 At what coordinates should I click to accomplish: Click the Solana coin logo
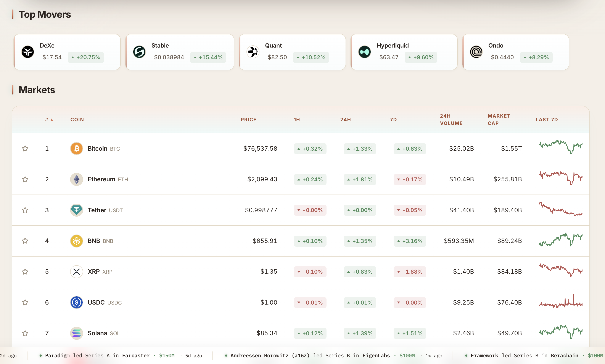pos(77,333)
